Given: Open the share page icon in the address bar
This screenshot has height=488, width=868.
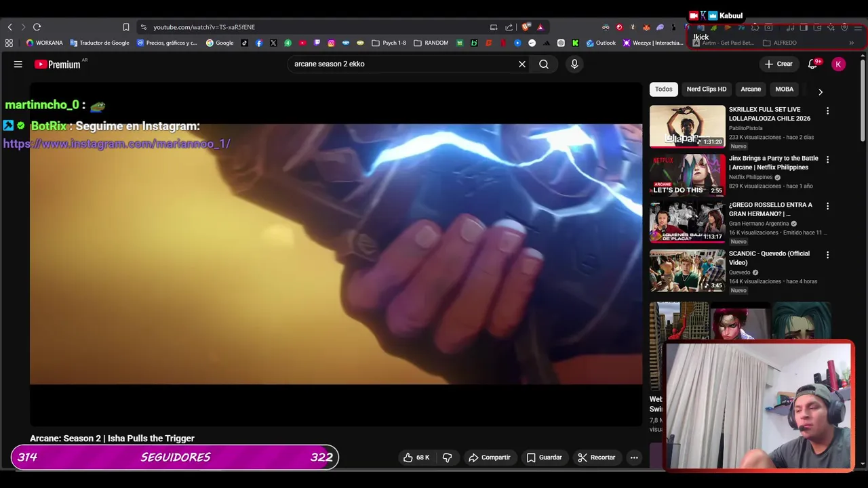Looking at the screenshot, I should coord(509,27).
